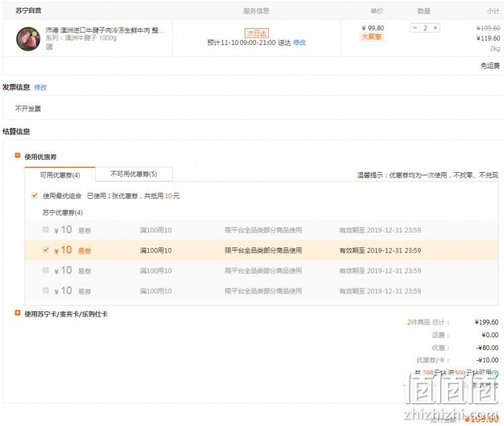Viewport: 504px width, 426px height.
Task: Check the first ¥10 coupon checkbox
Action: 46,230
